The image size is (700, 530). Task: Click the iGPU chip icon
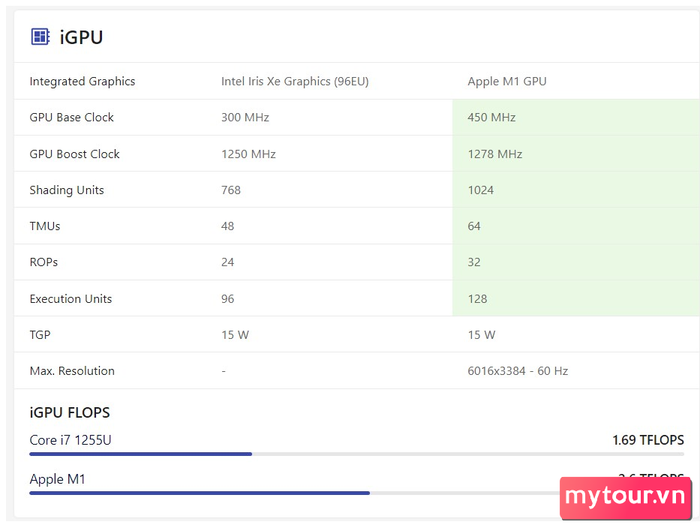click(x=40, y=37)
